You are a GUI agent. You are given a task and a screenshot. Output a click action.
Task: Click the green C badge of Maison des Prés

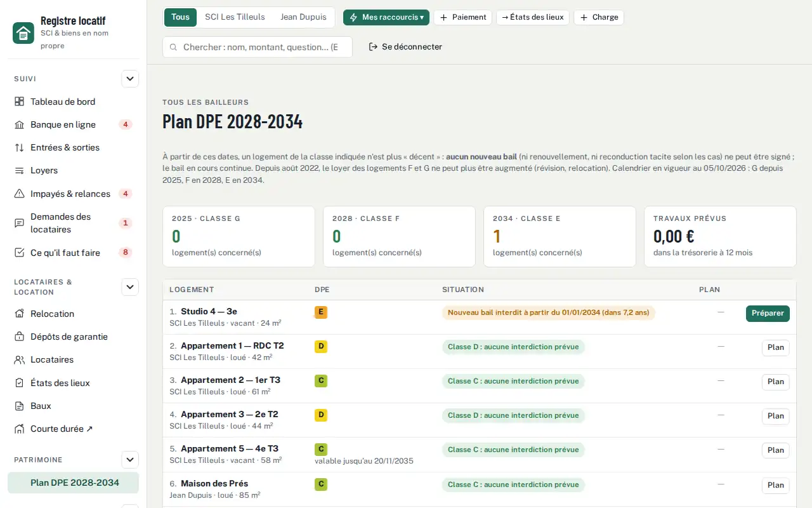pos(321,485)
